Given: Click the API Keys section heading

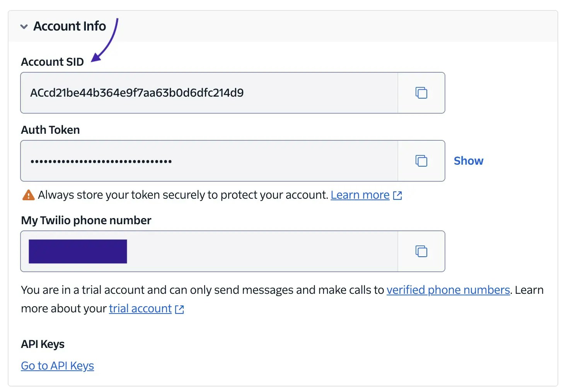Looking at the screenshot, I should tap(43, 344).
